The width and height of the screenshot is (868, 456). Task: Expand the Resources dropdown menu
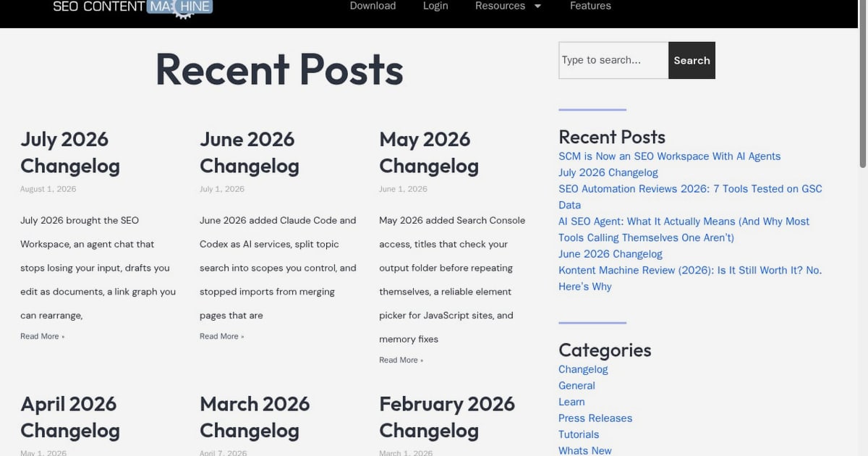pos(508,6)
